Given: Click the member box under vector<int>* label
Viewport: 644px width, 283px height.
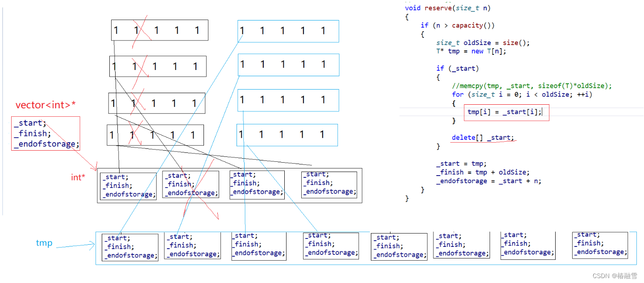Looking at the screenshot, I should point(46,133).
